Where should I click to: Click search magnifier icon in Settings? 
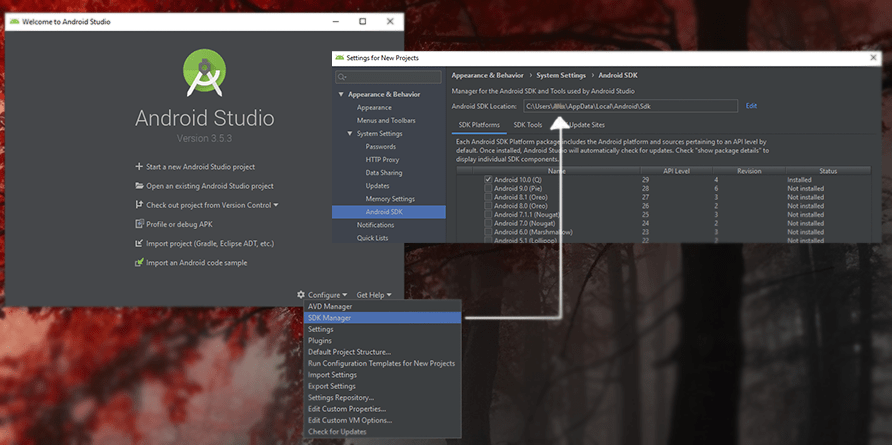point(341,77)
